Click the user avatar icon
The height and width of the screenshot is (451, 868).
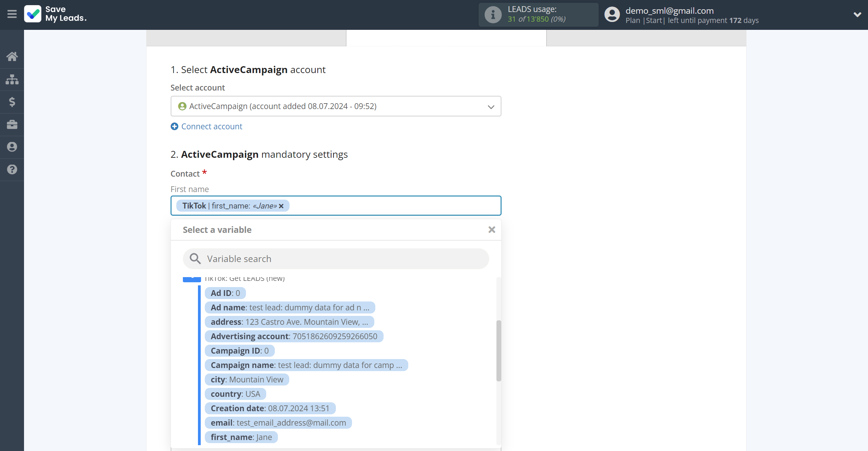click(612, 14)
